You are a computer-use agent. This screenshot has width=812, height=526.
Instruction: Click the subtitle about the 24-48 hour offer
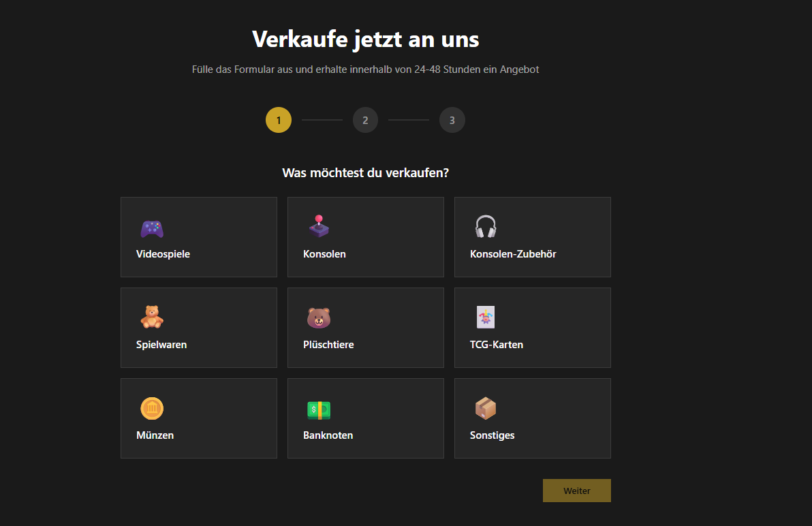tap(365, 69)
